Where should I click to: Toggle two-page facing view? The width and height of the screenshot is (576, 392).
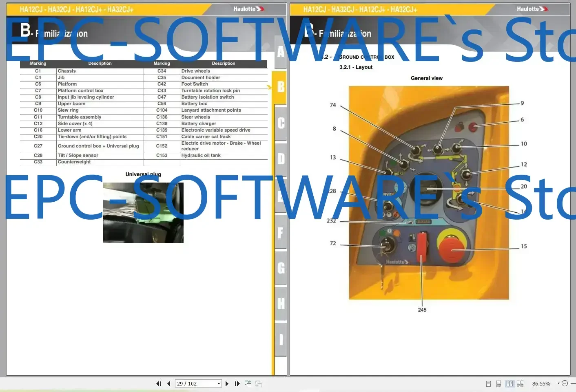[x=510, y=383]
